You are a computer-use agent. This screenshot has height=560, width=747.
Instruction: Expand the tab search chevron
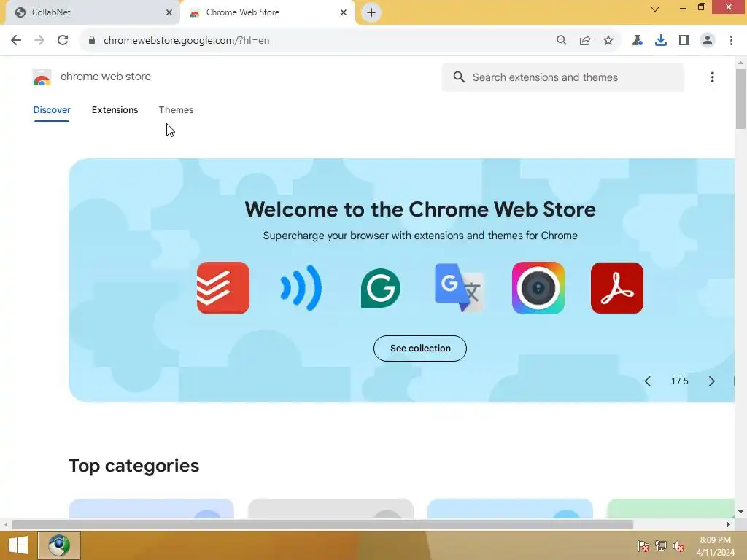pos(655,9)
